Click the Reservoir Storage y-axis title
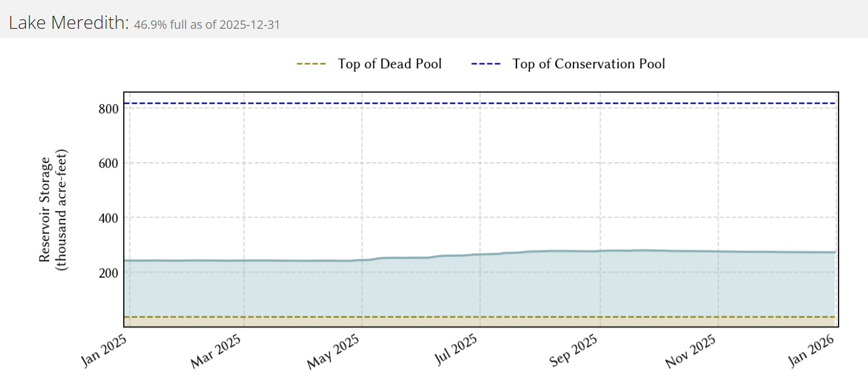 (53, 209)
